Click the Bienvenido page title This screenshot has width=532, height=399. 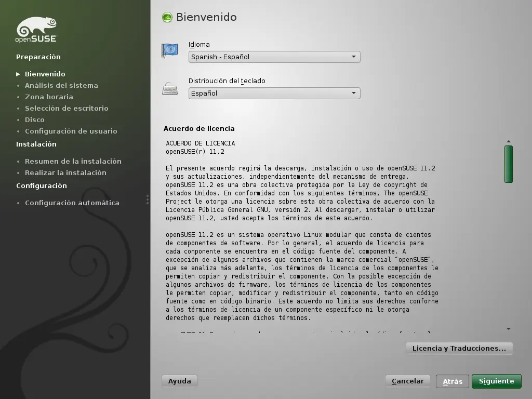[x=206, y=17]
